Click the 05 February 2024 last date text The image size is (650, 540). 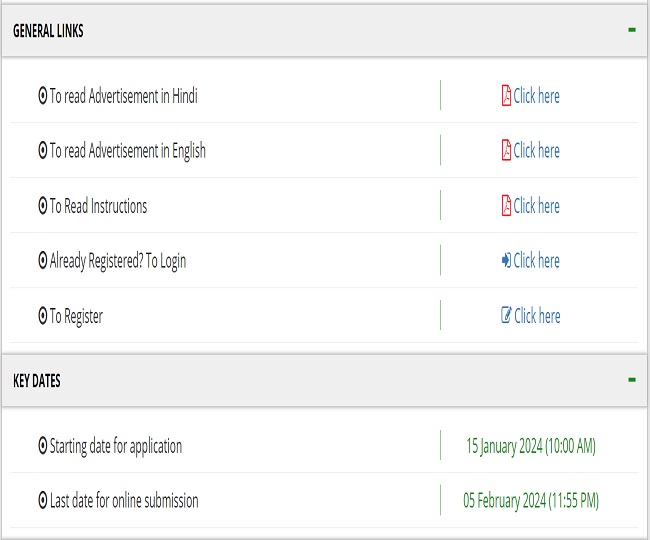[x=530, y=501]
